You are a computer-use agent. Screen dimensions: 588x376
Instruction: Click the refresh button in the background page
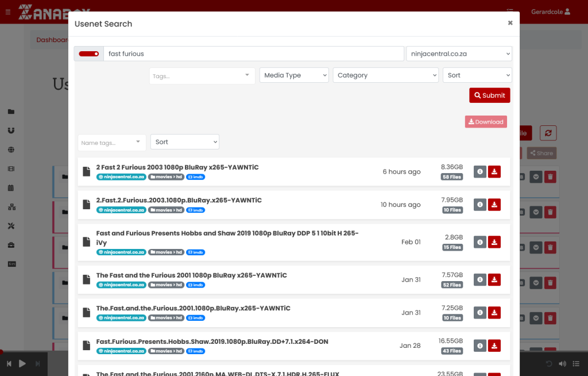tap(548, 133)
